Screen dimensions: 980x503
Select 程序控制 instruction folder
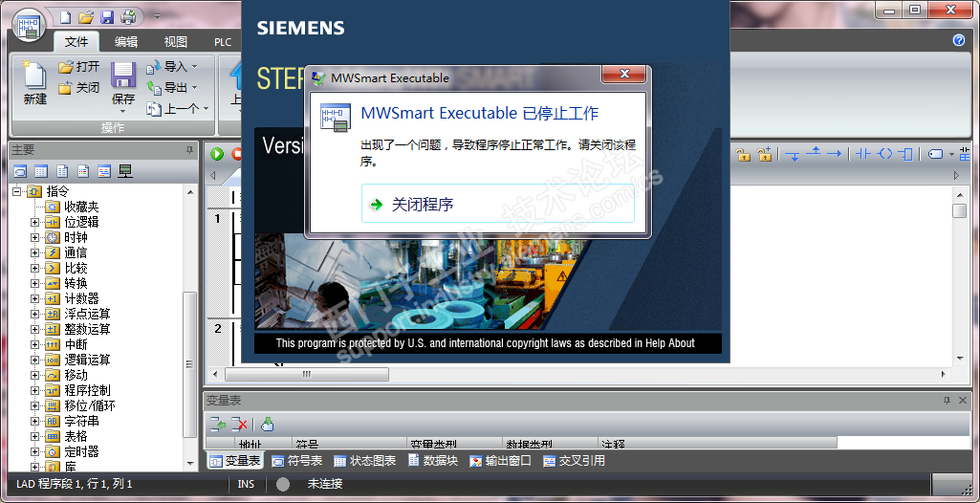88,390
